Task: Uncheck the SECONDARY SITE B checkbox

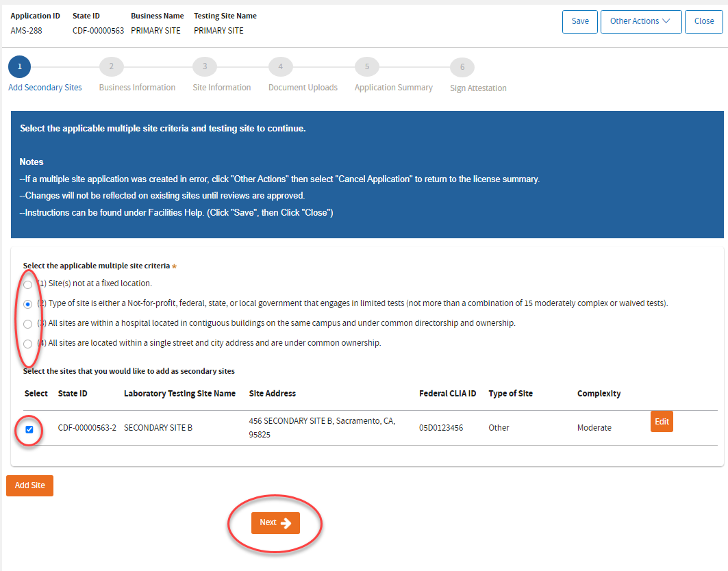Action: tap(29, 429)
